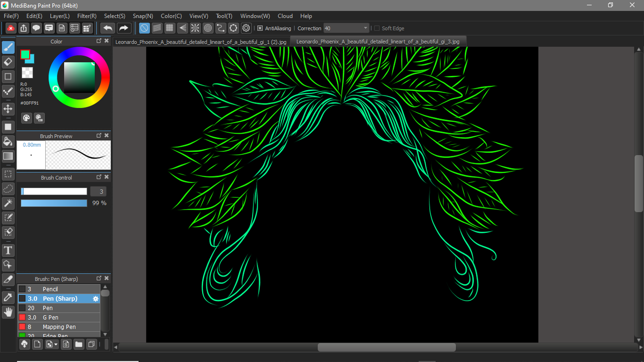This screenshot has width=644, height=362.
Task: Close the Brush Control panel
Action: click(x=107, y=177)
